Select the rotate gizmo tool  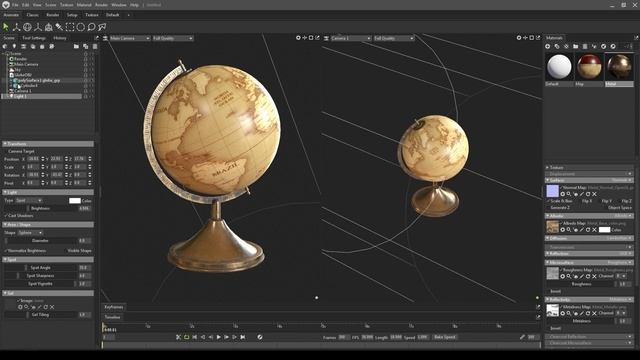tap(27, 27)
